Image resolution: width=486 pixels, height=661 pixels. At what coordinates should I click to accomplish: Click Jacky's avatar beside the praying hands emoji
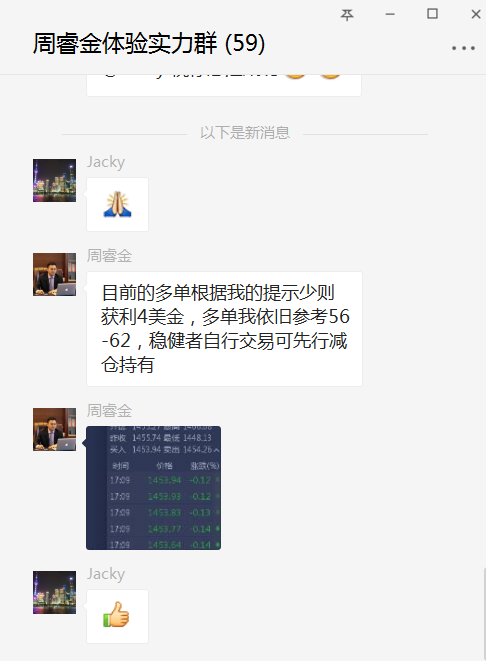tap(54, 180)
